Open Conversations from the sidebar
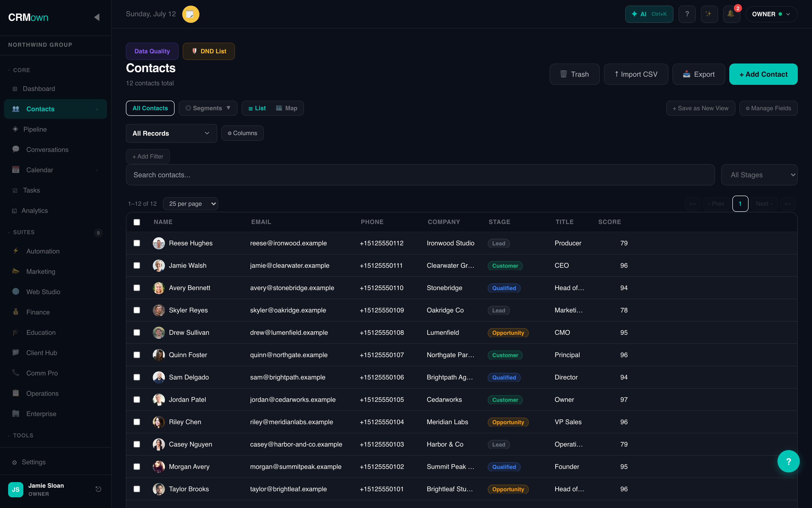 pos(55,150)
